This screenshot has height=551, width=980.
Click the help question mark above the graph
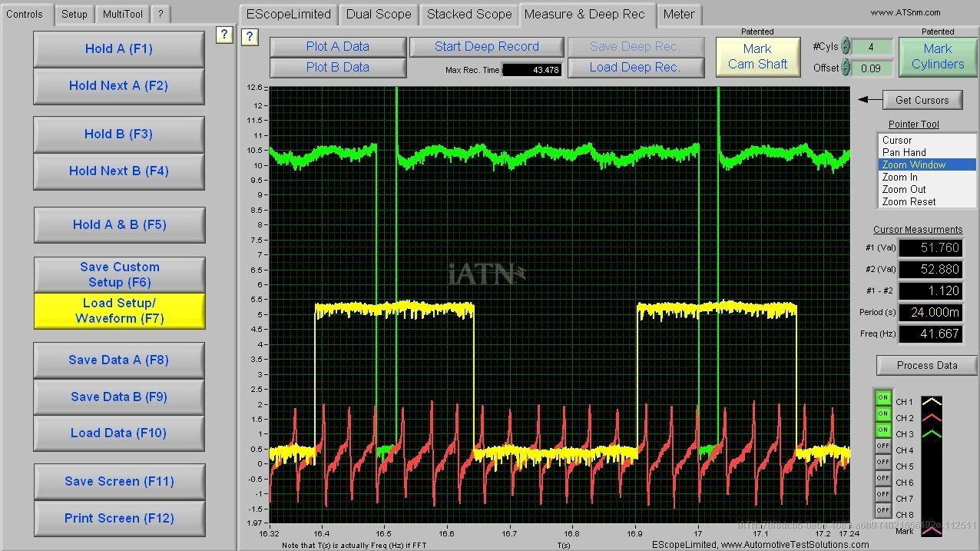pos(249,37)
